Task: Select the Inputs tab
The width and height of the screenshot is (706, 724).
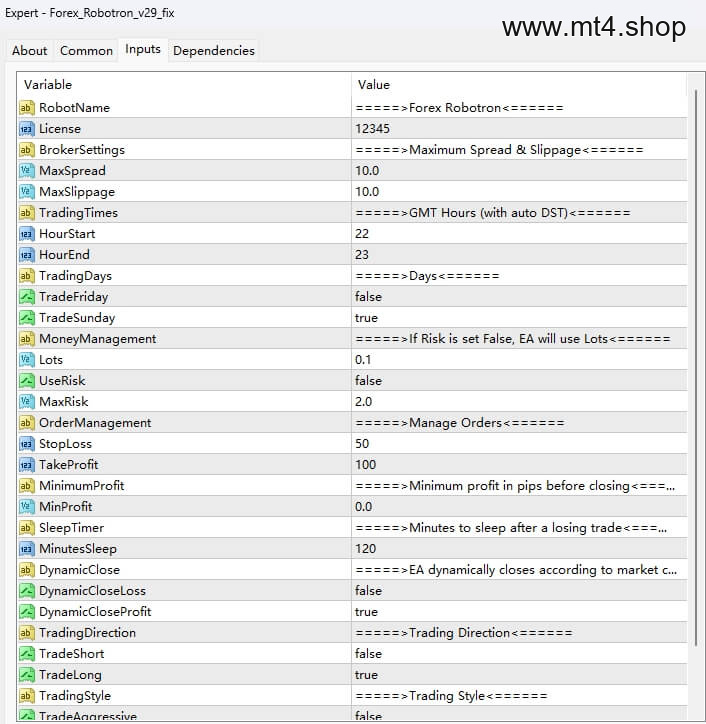Action: click(x=143, y=49)
